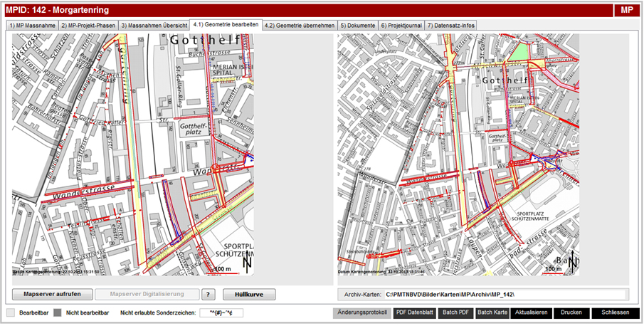Image resolution: width=644 pixels, height=326 pixels.
Task: Open the 6) Projektjournal tab
Action: click(x=401, y=26)
